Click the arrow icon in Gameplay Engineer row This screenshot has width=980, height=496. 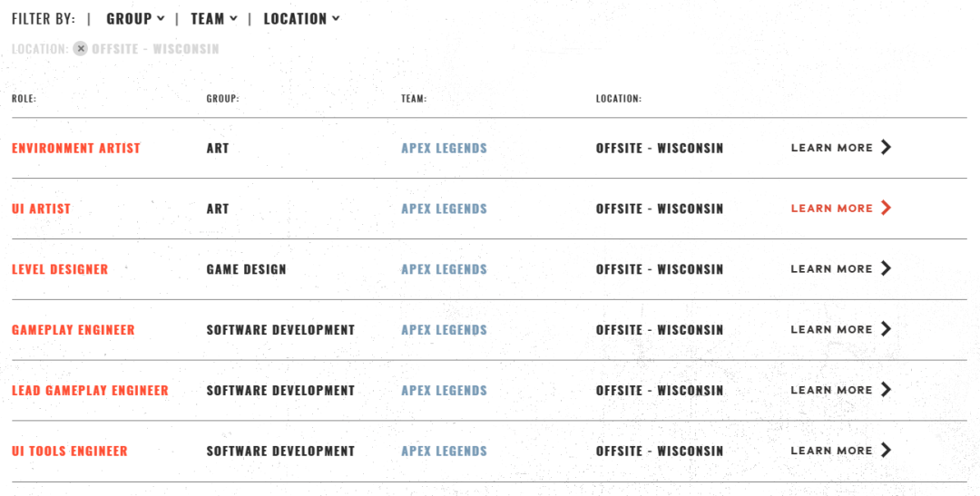[x=886, y=329]
